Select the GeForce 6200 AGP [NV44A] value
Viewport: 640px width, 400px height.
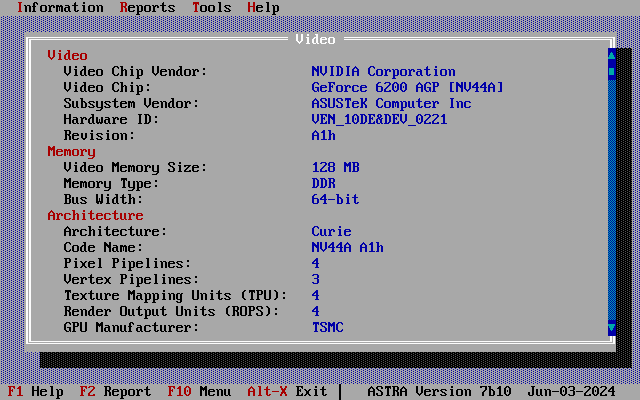(x=407, y=87)
